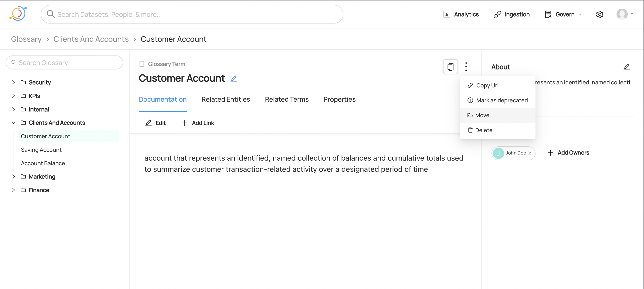Select Move from the context menu
Screen dimensions: 644x289
(x=482, y=115)
